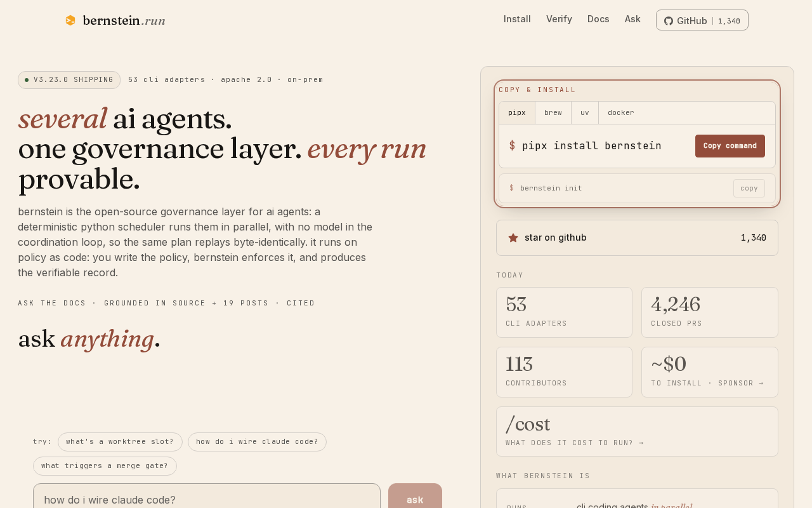Open the Install nav link
The image size is (812, 508).
click(517, 19)
